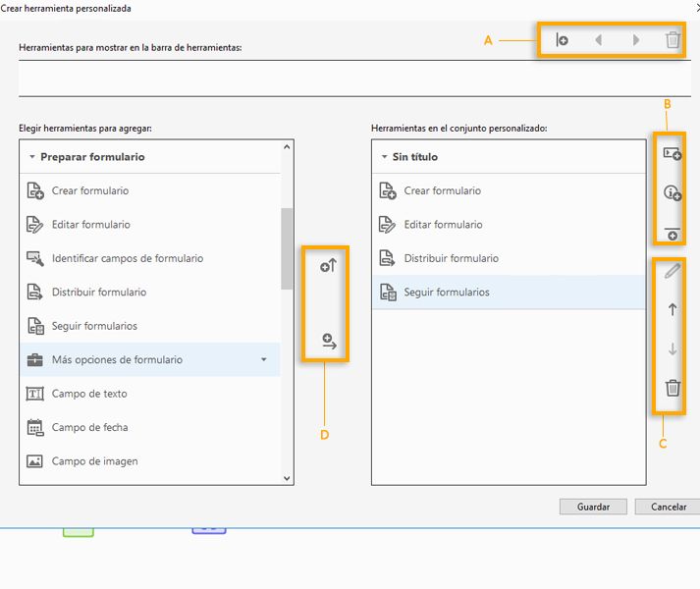The width and height of the screenshot is (700, 589).
Task: Select 'Campo de texto' text in left list
Action: tap(89, 394)
